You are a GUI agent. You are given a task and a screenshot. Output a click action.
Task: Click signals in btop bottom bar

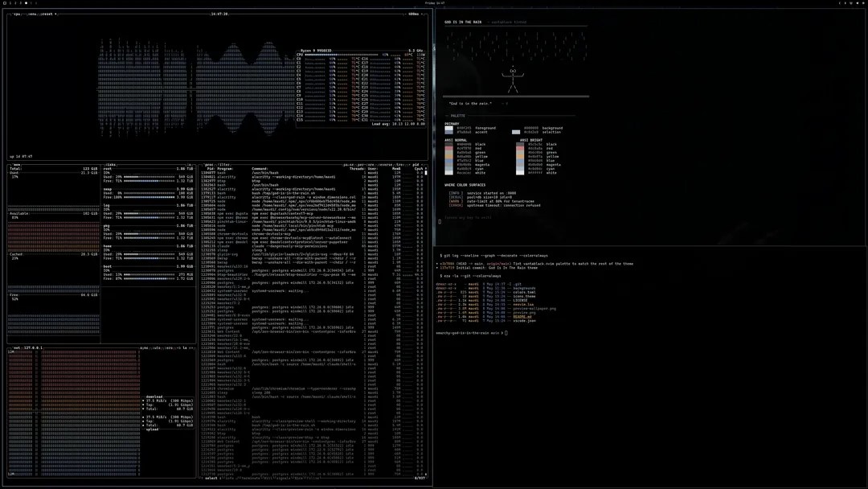pyautogui.click(x=282, y=478)
